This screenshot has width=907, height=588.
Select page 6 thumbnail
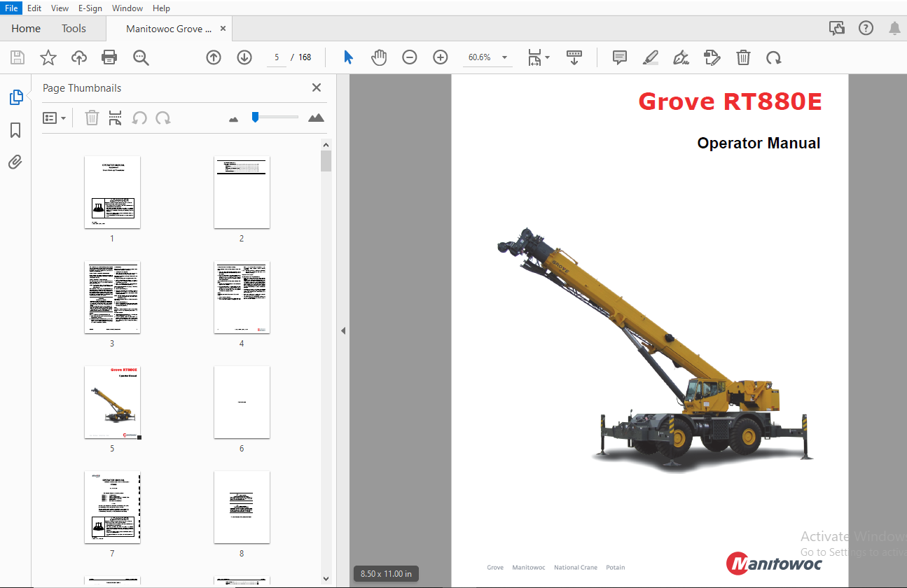pos(242,402)
